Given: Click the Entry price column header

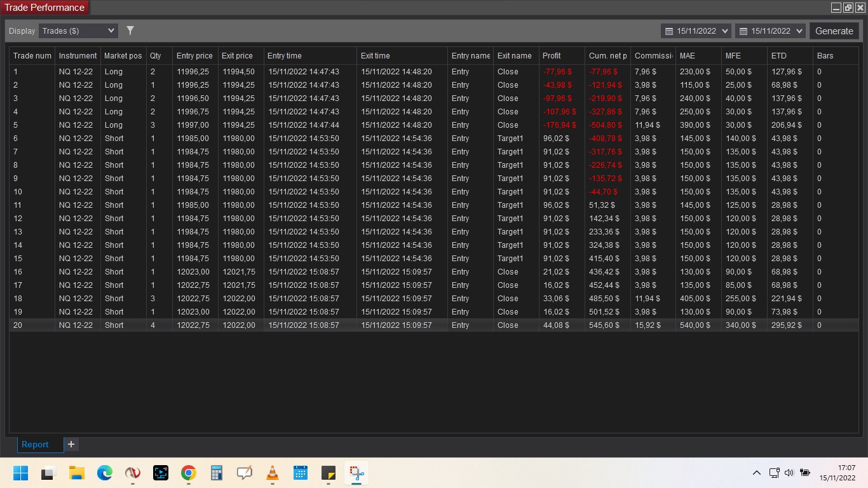Looking at the screenshot, I should pos(195,56).
